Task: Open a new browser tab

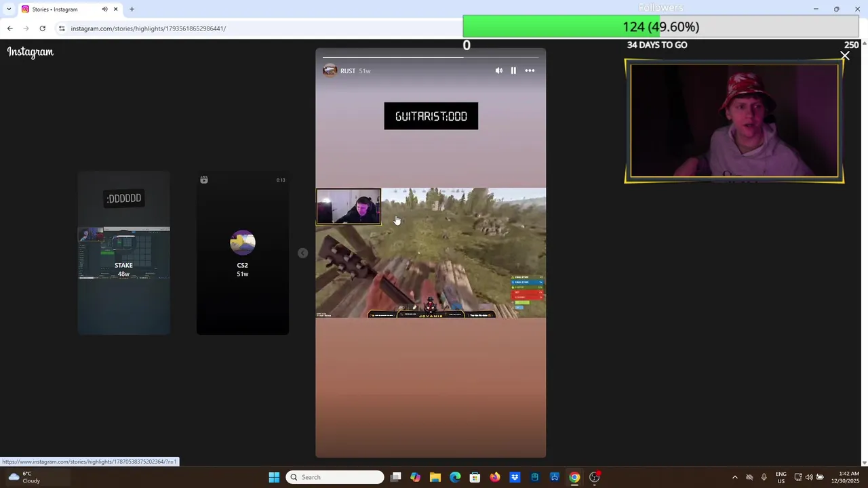Action: (132, 9)
